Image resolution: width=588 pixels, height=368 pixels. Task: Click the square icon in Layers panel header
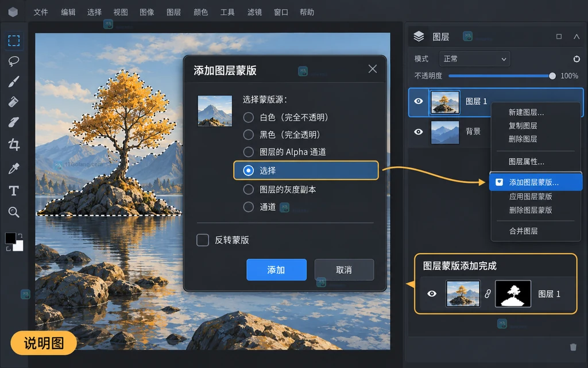(559, 36)
